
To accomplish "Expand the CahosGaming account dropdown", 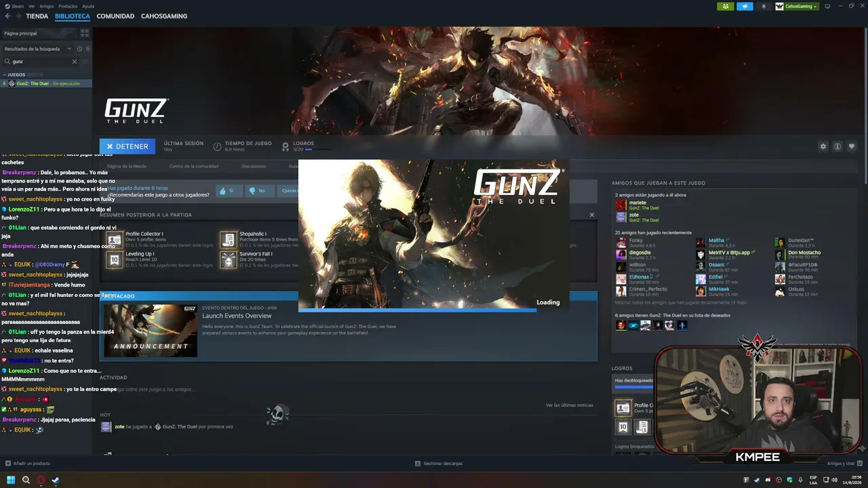I will point(797,6).
